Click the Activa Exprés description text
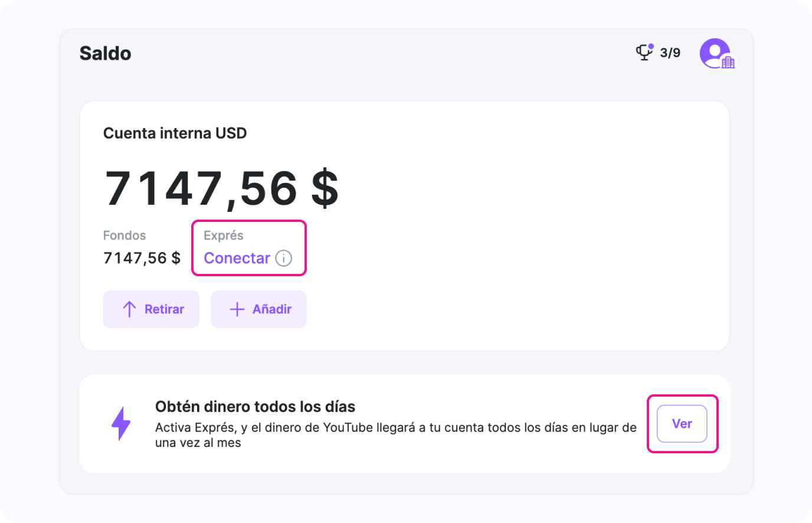 [396, 435]
